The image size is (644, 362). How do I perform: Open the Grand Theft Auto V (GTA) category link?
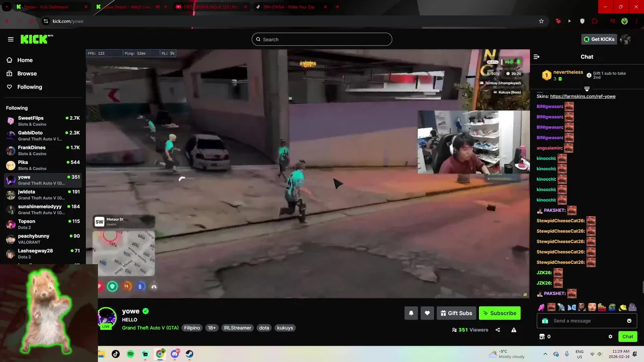coord(150,328)
